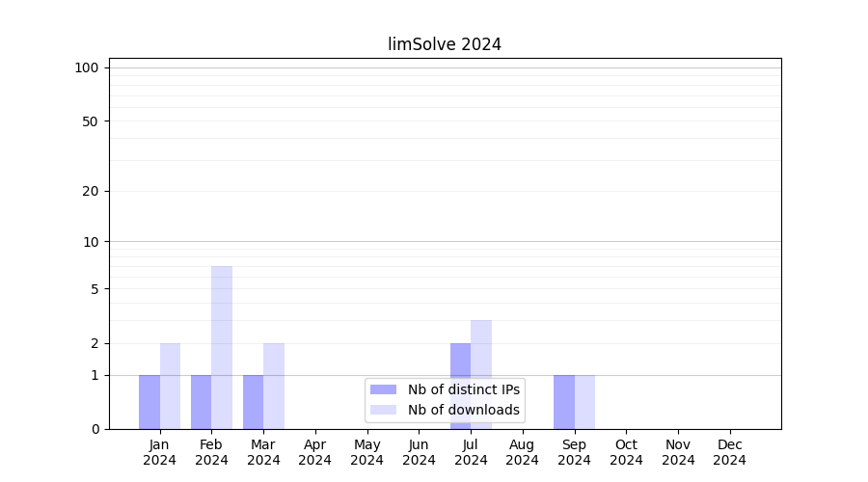
Task: Click the January downloads bar
Action: (170, 386)
